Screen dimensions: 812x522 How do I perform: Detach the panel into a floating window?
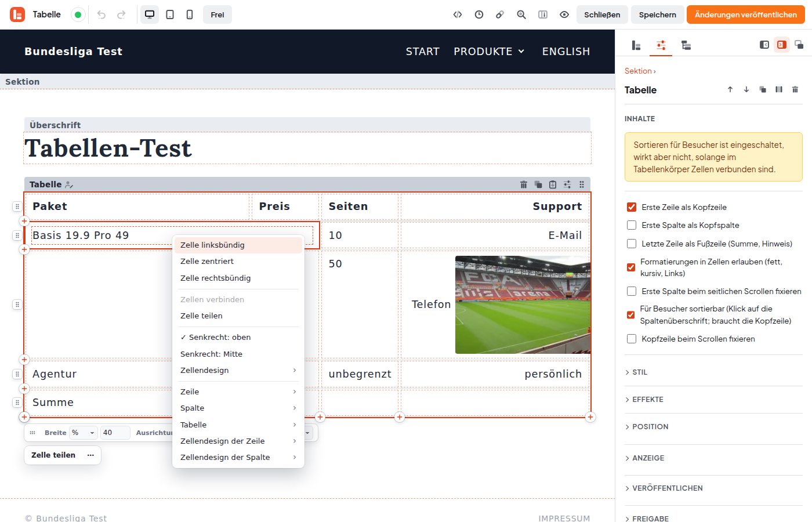click(799, 45)
